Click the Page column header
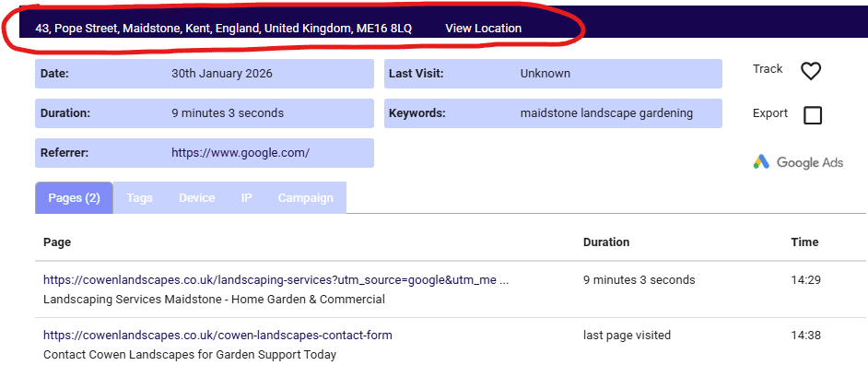This screenshot has height=389, width=868. (57, 242)
